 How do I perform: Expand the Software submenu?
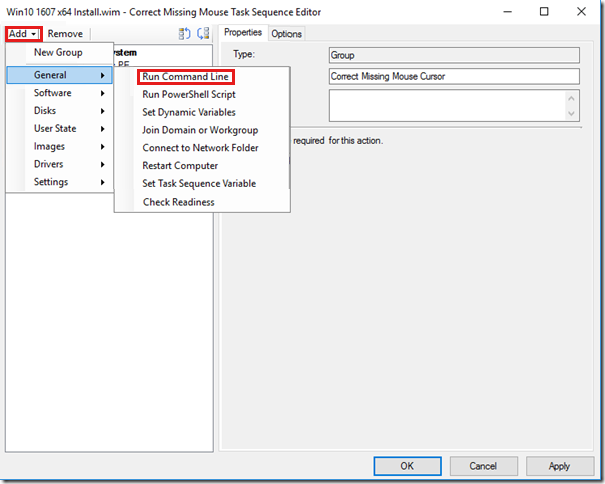pyautogui.click(x=60, y=93)
